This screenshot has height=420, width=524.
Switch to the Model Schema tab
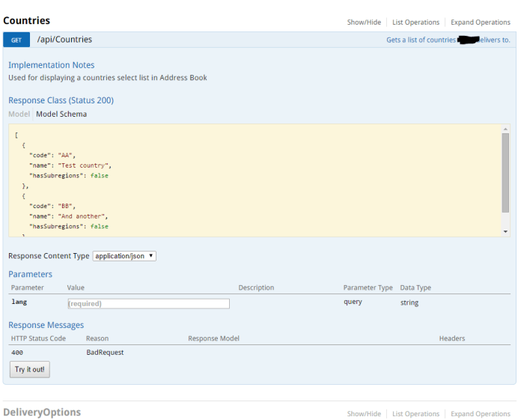pos(61,115)
